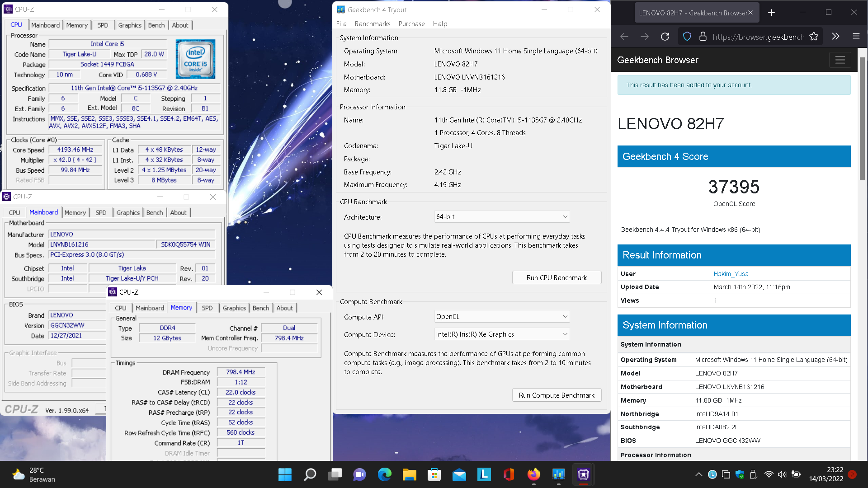868x488 pixels.
Task: Open Memory tab in Mainboard CPU-Z window
Action: tap(75, 213)
